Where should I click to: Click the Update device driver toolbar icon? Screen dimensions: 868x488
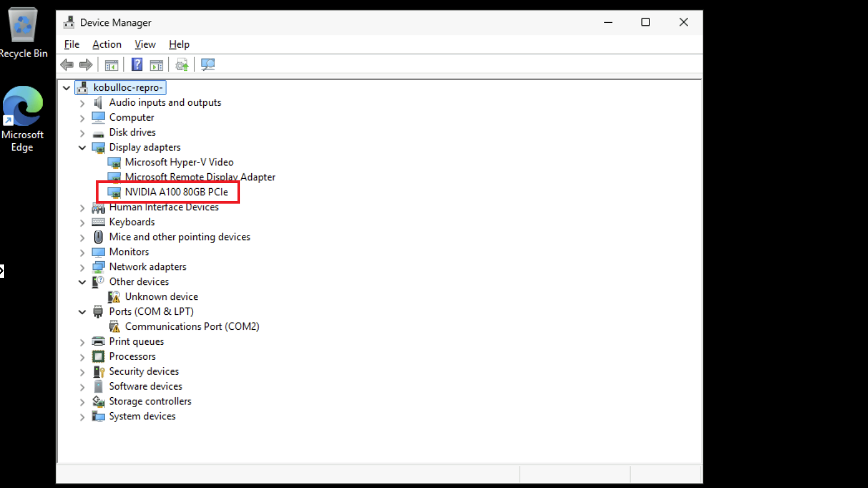[182, 65]
